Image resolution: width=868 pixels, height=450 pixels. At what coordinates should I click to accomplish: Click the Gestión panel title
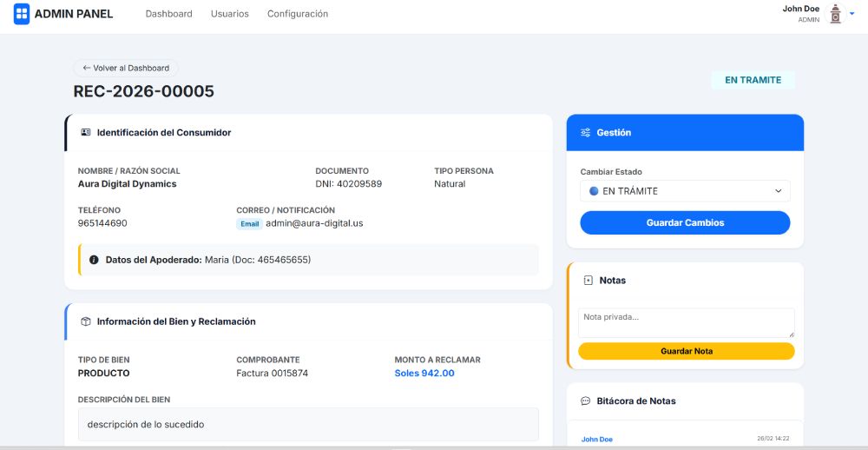point(614,132)
